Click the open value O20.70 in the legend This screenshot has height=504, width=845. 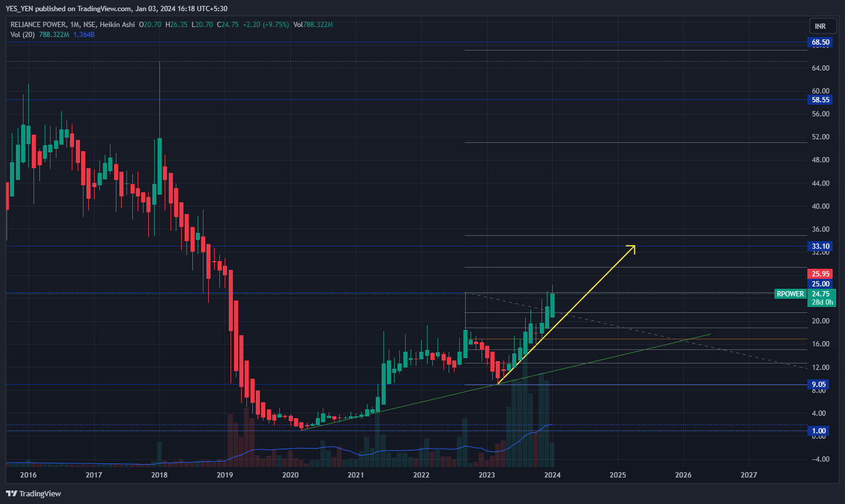click(151, 25)
